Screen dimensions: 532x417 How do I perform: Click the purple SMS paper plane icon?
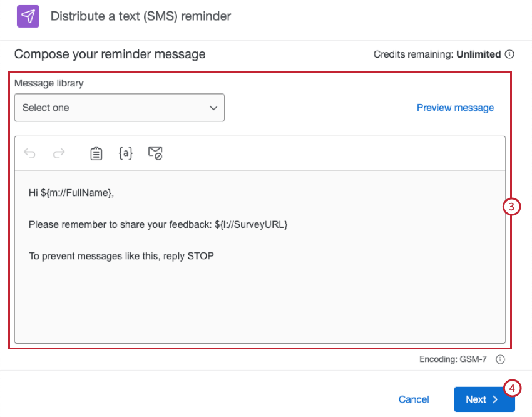[28, 16]
